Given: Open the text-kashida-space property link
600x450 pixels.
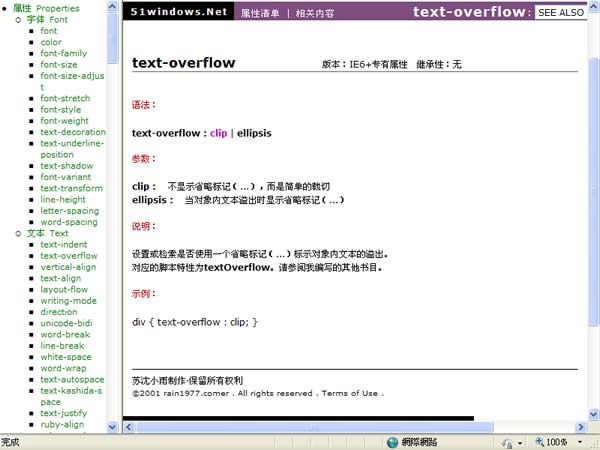Looking at the screenshot, I should pyautogui.click(x=71, y=396).
